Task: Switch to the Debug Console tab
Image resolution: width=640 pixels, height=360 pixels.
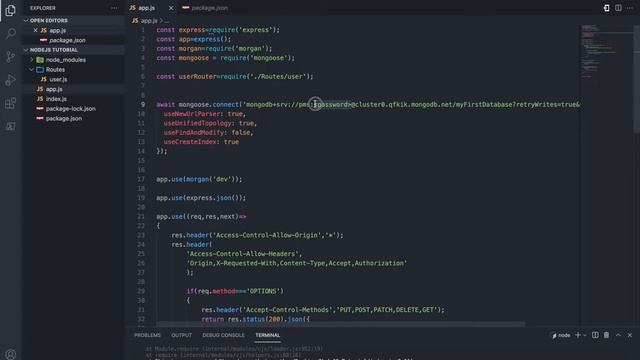Action: pyautogui.click(x=224, y=335)
